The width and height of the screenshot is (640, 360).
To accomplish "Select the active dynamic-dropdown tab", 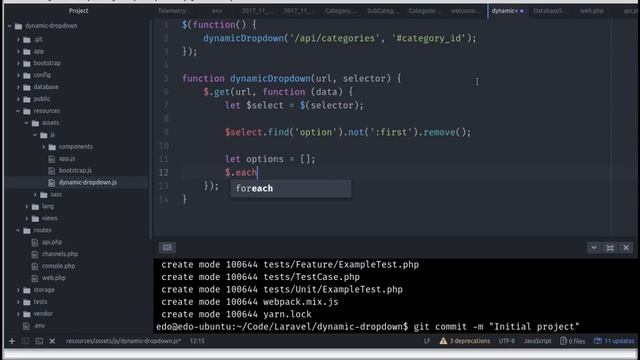I will pyautogui.click(x=507, y=11).
